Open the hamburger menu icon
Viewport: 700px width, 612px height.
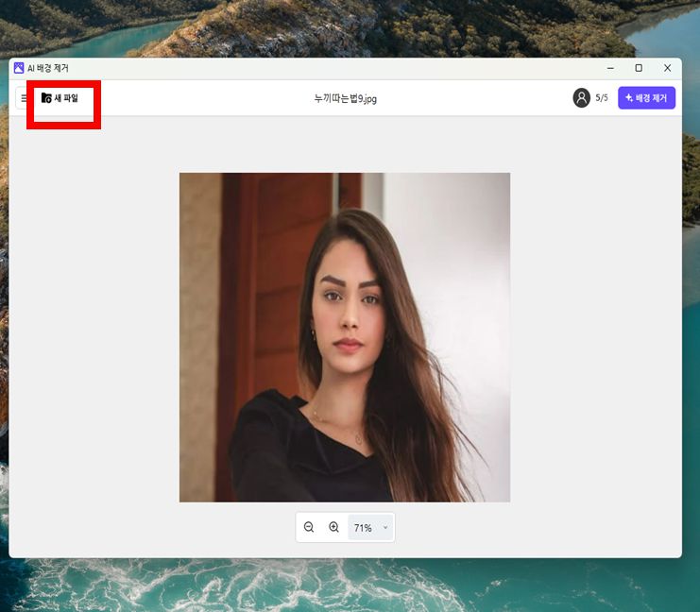click(23, 98)
